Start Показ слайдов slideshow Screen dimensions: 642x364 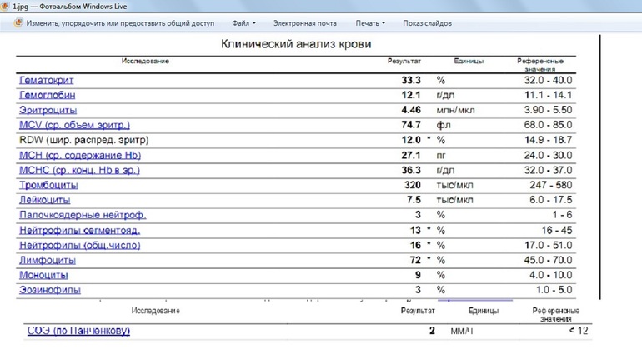click(x=427, y=23)
